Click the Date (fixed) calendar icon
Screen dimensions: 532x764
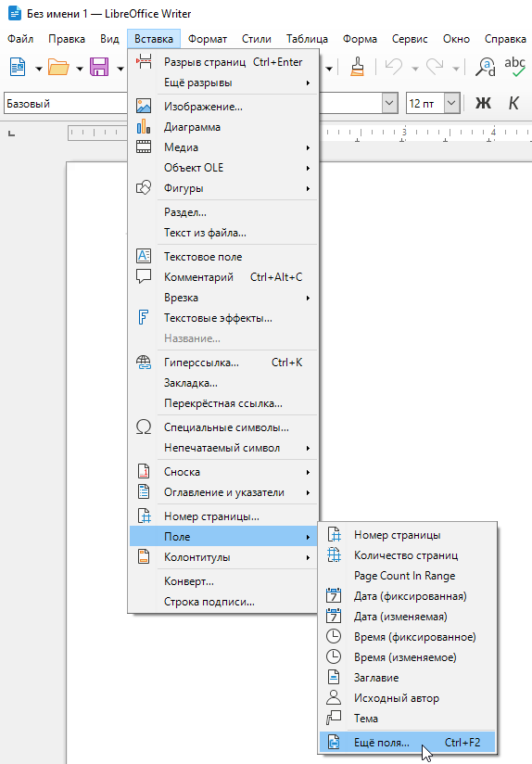[x=334, y=596]
